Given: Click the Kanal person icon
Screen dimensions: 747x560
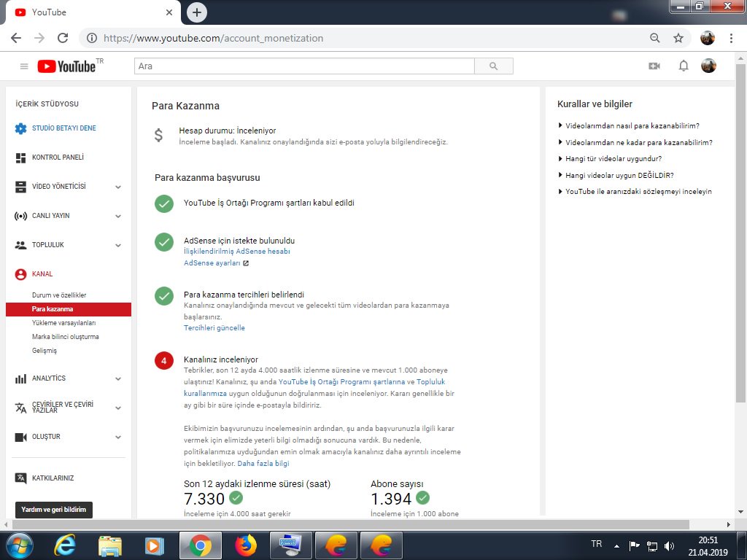Looking at the screenshot, I should 20,274.
